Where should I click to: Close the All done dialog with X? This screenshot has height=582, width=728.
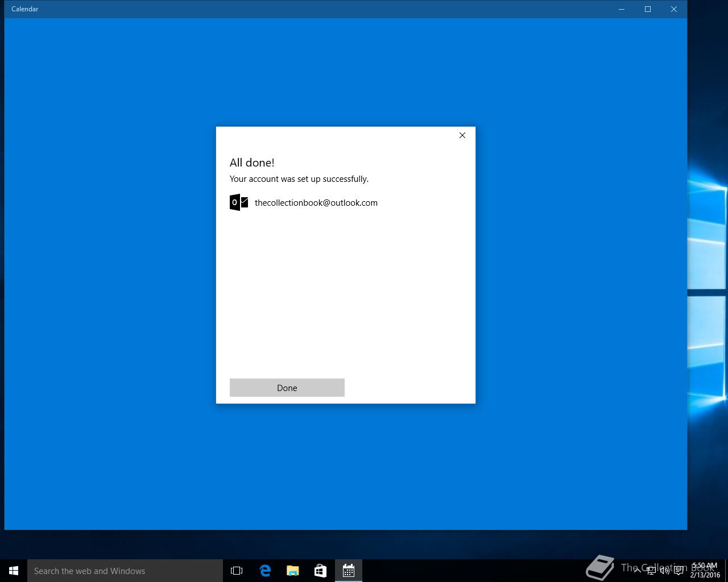[x=462, y=135]
